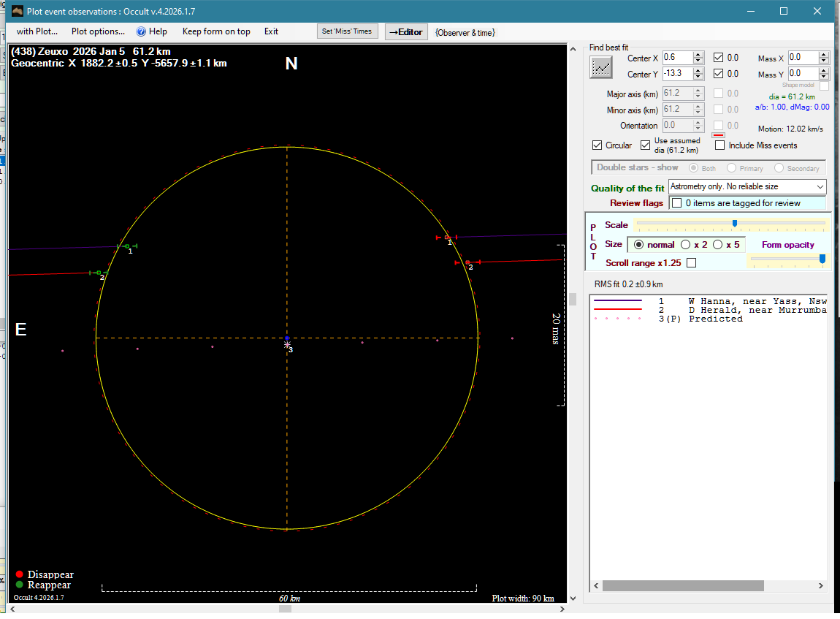Uncheck the Circular checkbox

597,145
